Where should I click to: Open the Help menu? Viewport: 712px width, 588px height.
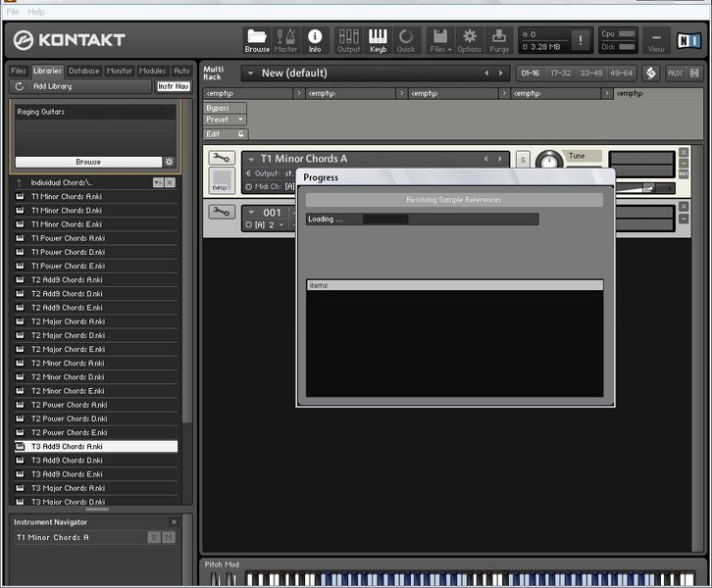[x=36, y=11]
